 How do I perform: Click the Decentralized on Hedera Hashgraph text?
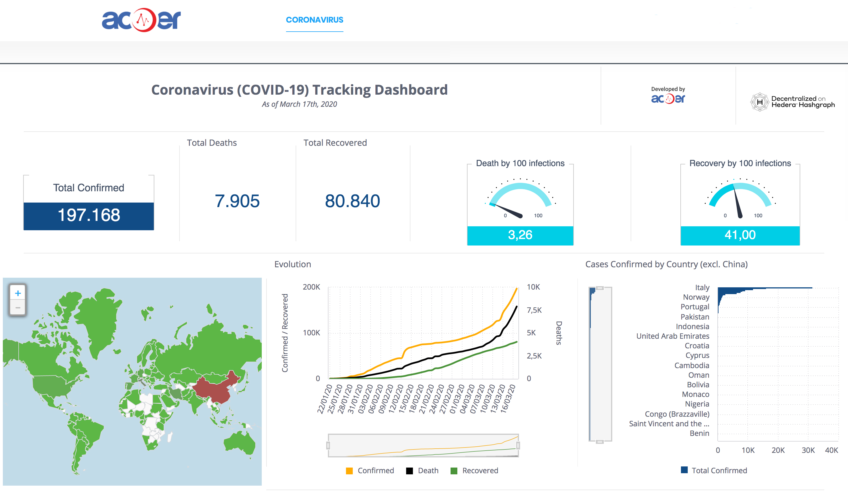pyautogui.click(x=803, y=101)
